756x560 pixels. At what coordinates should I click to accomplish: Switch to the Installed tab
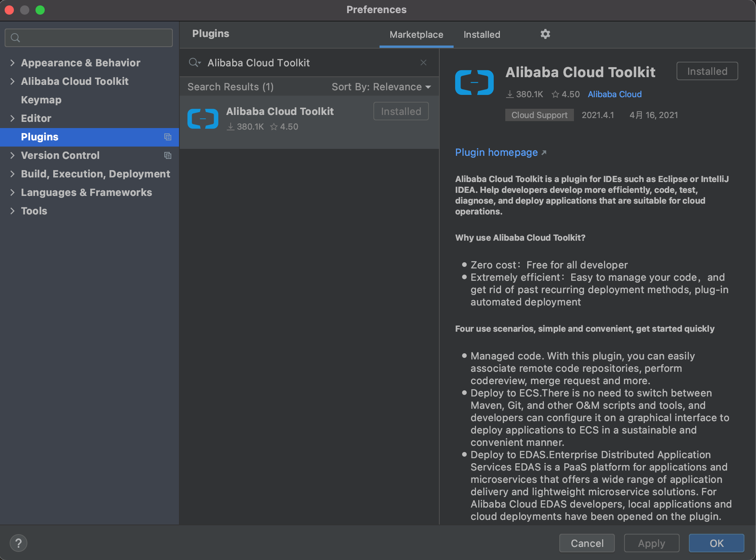(x=482, y=35)
